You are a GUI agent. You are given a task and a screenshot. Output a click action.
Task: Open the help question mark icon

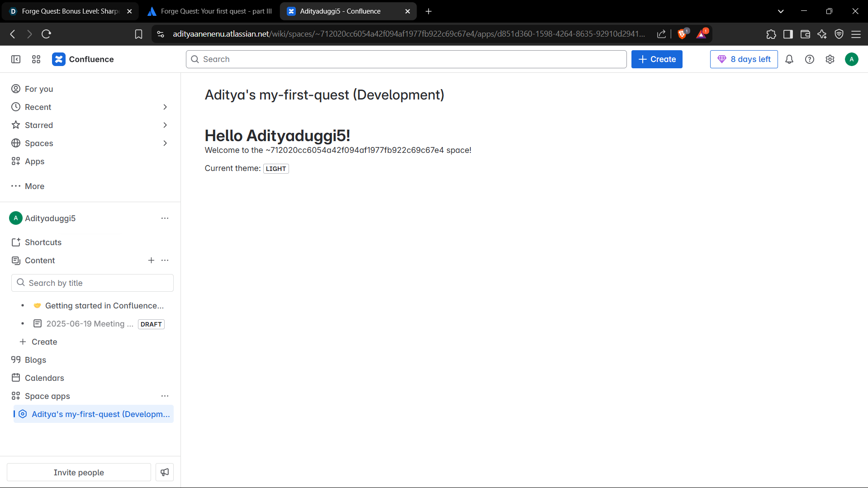810,59
